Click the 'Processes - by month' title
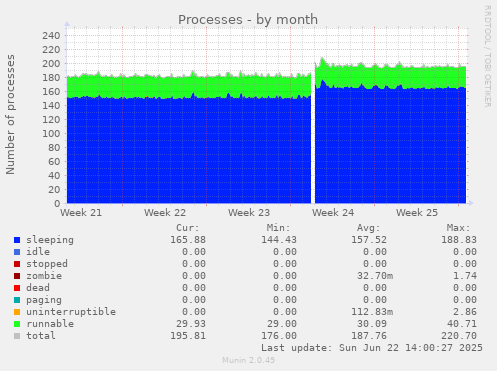The image size is (497, 371). 248,20
